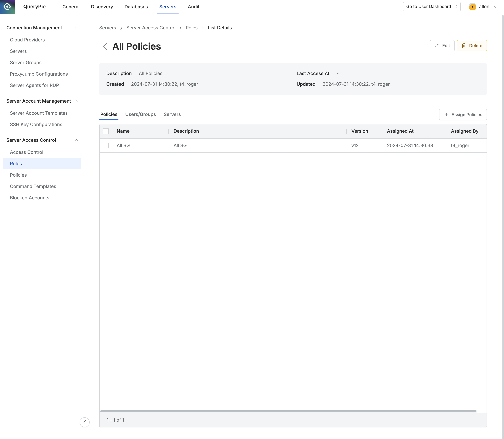Click the back arrow next to All Policies

(x=105, y=47)
